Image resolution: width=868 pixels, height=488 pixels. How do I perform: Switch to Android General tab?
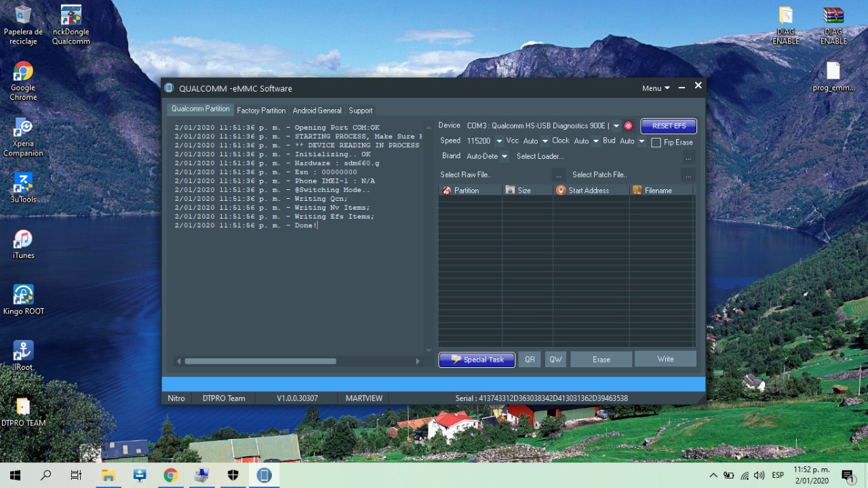(317, 110)
